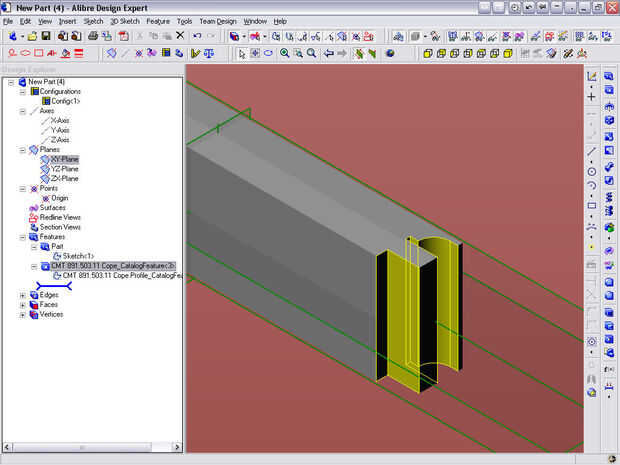620x465 pixels.
Task: Click the delete X toolbar icon
Action: point(180,36)
